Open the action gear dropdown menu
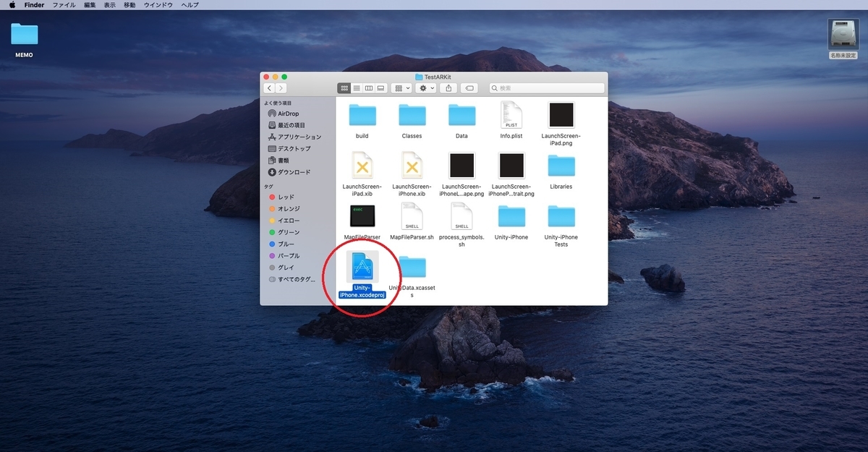868x452 pixels. pos(425,88)
